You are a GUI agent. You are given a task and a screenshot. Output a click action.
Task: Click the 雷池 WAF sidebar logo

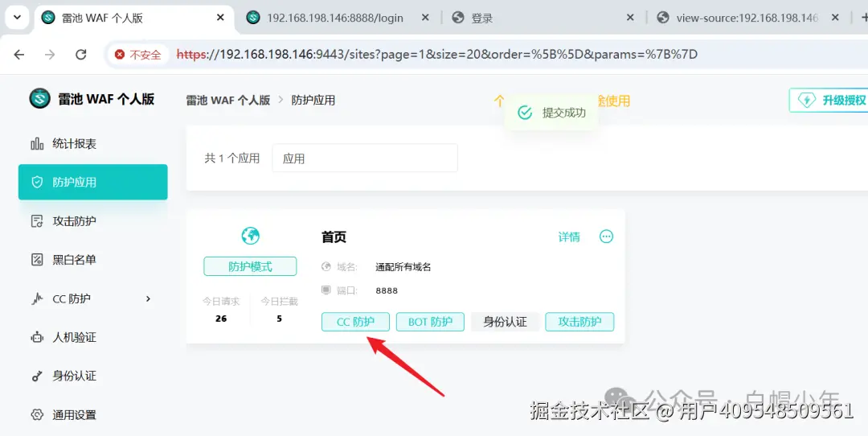pos(40,99)
